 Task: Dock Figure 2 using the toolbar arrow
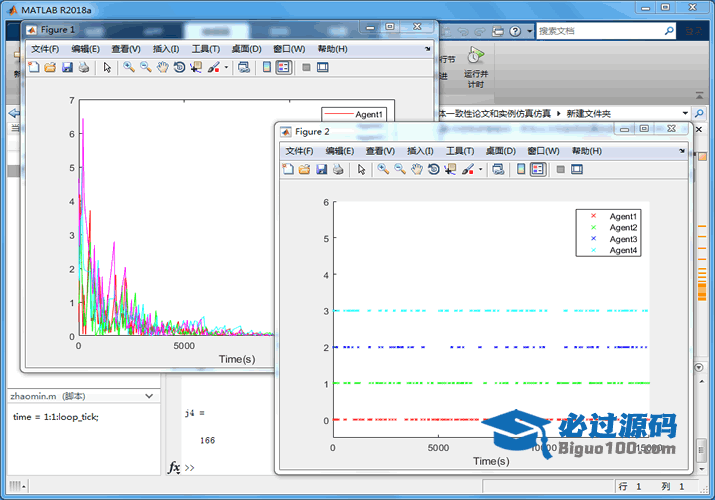click(682, 151)
